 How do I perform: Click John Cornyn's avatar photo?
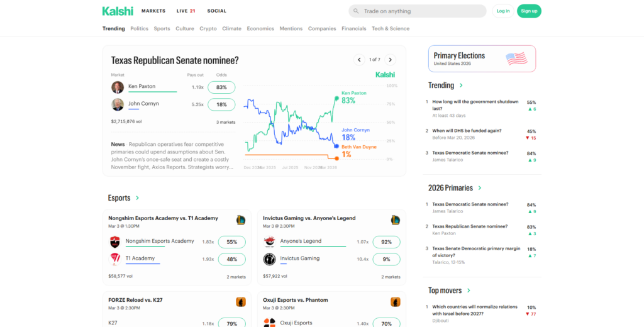[x=118, y=104]
